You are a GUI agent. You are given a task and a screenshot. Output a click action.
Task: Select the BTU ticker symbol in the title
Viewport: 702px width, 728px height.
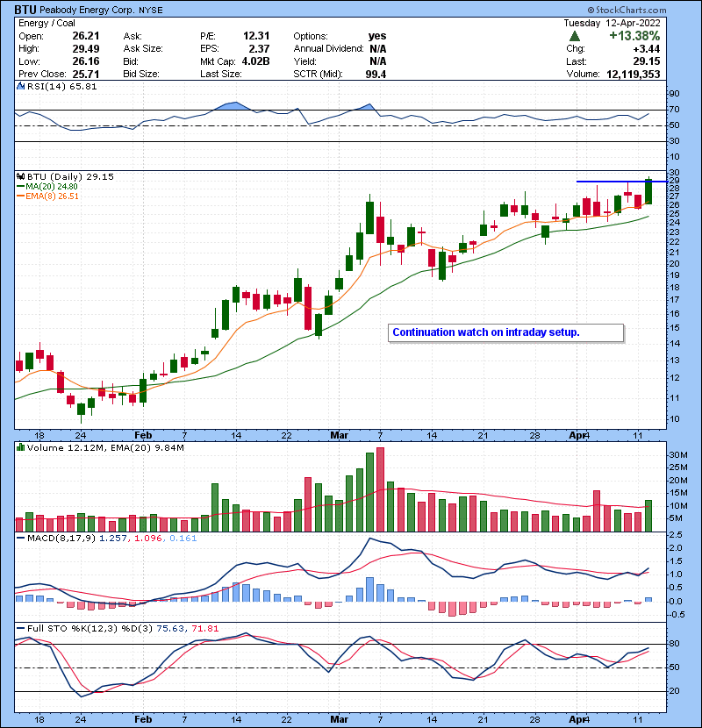[x=25, y=10]
